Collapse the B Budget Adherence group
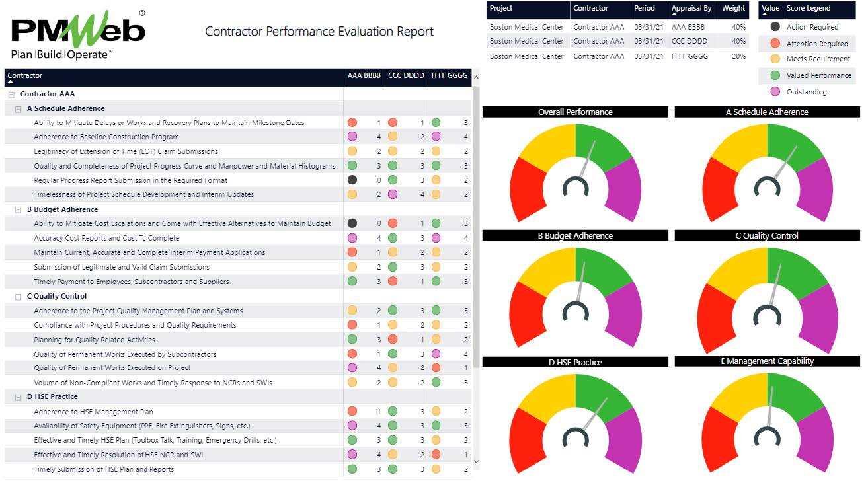Image resolution: width=868 pixels, height=489 pixels. 19,210
